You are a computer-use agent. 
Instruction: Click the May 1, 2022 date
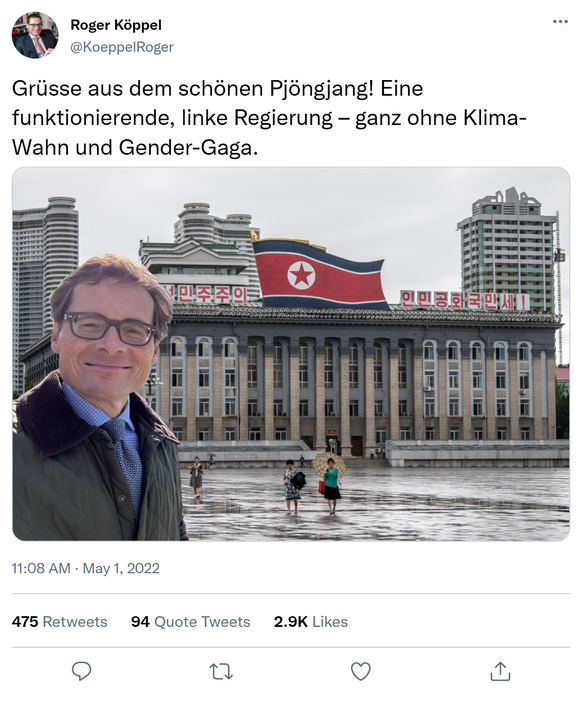121,568
